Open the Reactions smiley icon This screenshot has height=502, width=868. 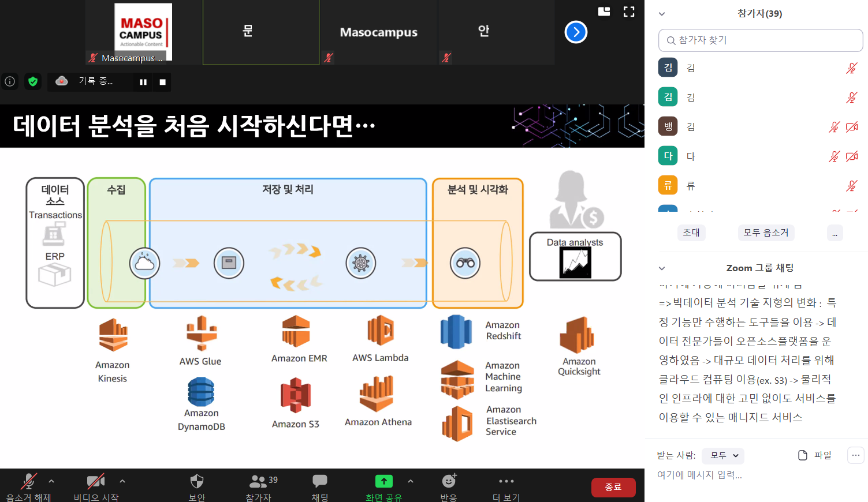449,481
